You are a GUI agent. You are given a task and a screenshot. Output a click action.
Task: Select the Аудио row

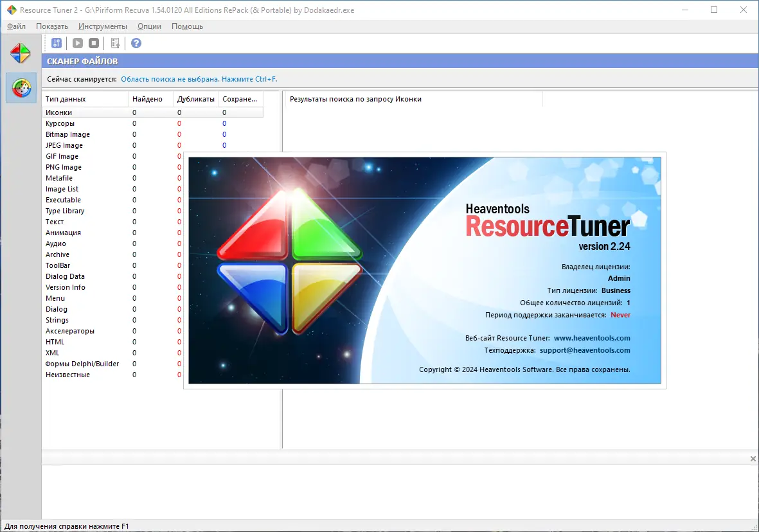click(112, 244)
